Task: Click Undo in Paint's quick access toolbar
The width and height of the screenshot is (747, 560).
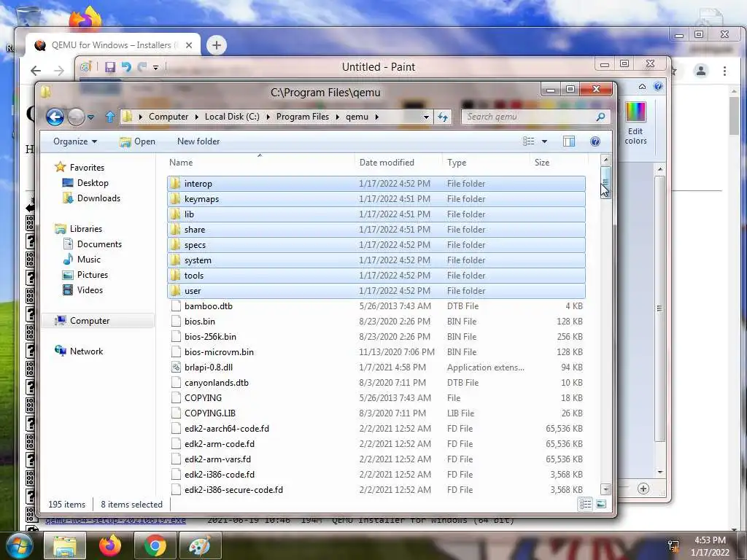Action: [x=126, y=67]
